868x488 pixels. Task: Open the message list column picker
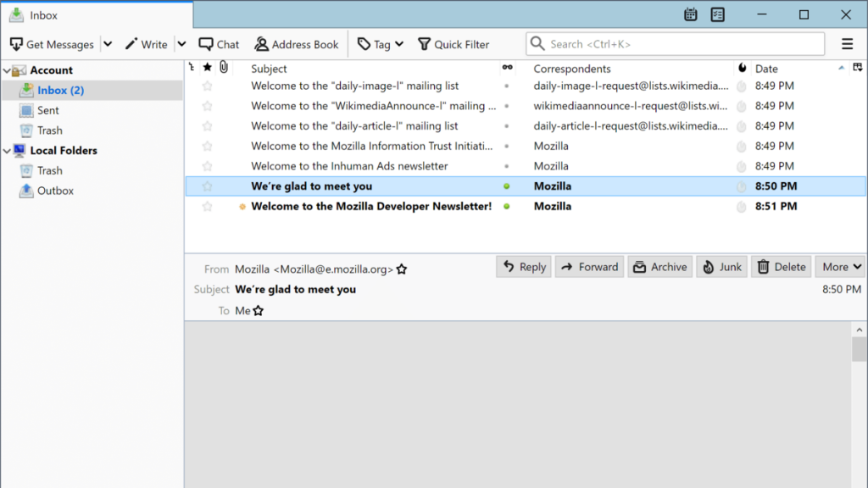pos(857,69)
